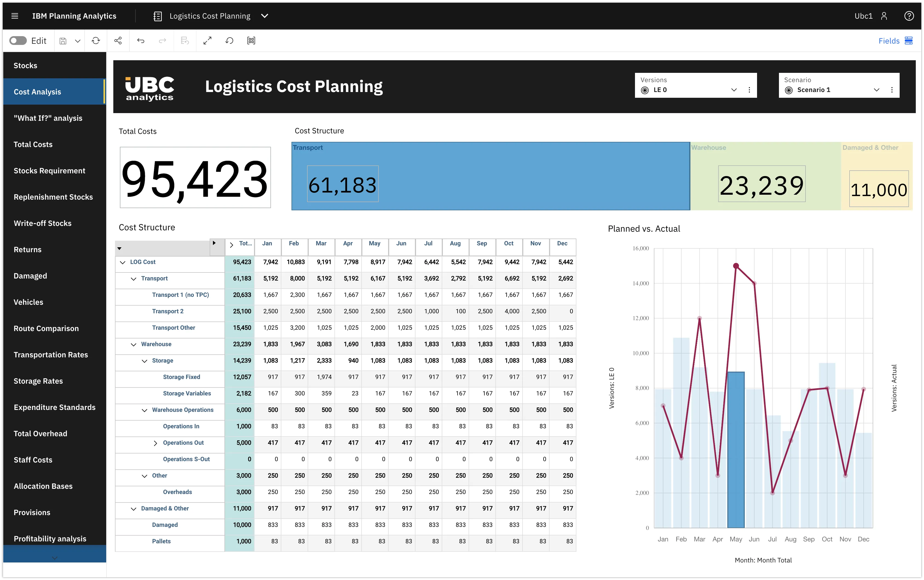Open the hamburger navigation menu
The height and width of the screenshot is (580, 924).
pyautogui.click(x=15, y=16)
